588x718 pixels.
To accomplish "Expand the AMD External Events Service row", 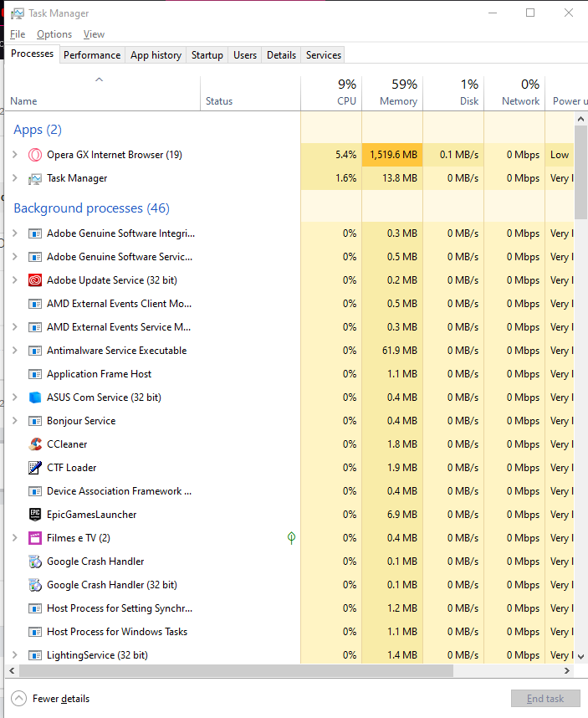I will pos(15,327).
